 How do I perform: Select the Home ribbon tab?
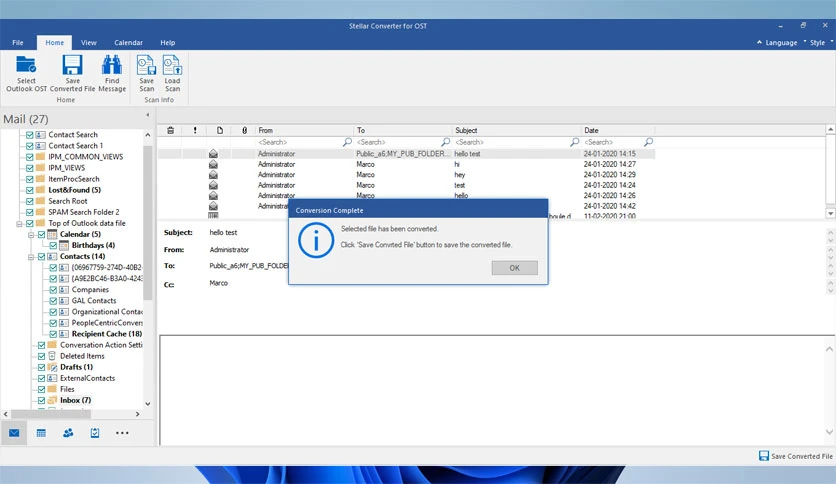(x=54, y=43)
